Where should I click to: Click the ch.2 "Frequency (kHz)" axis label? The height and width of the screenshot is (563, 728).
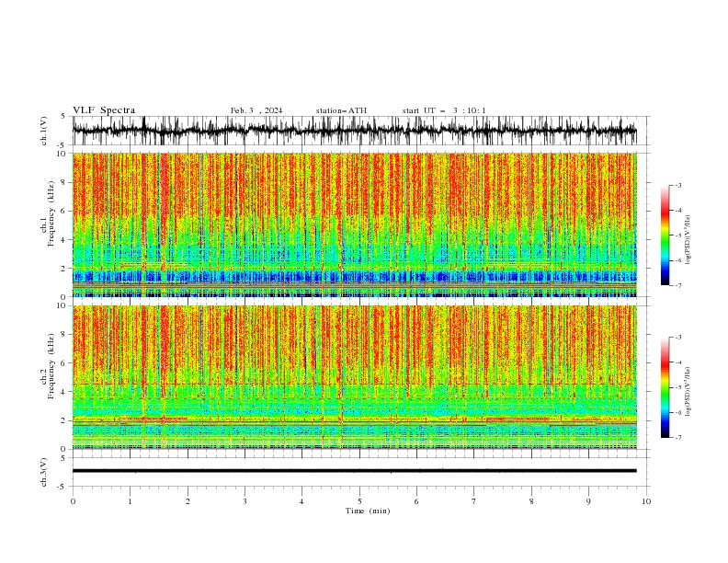[x=51, y=366]
